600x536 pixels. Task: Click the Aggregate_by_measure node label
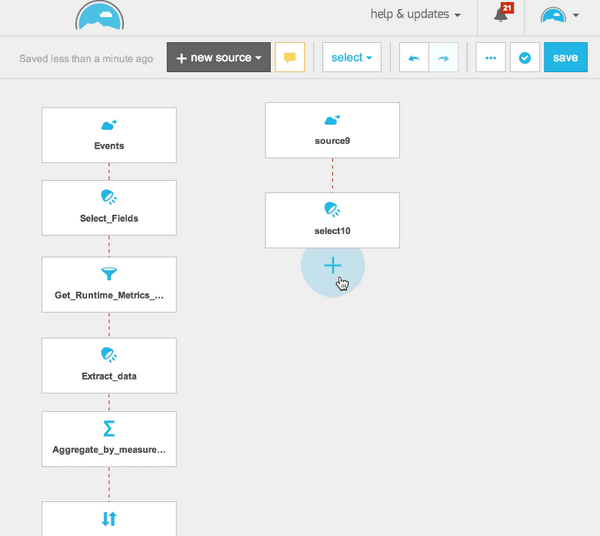click(109, 450)
